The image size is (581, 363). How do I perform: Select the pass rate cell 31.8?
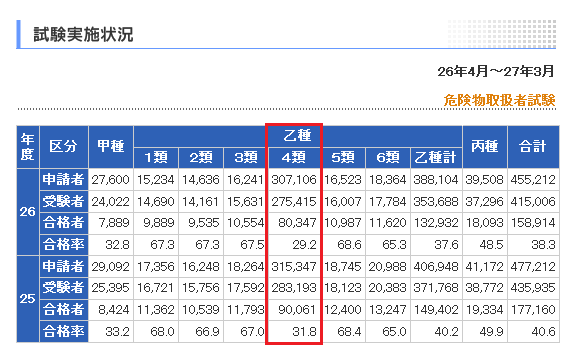[x=294, y=332]
